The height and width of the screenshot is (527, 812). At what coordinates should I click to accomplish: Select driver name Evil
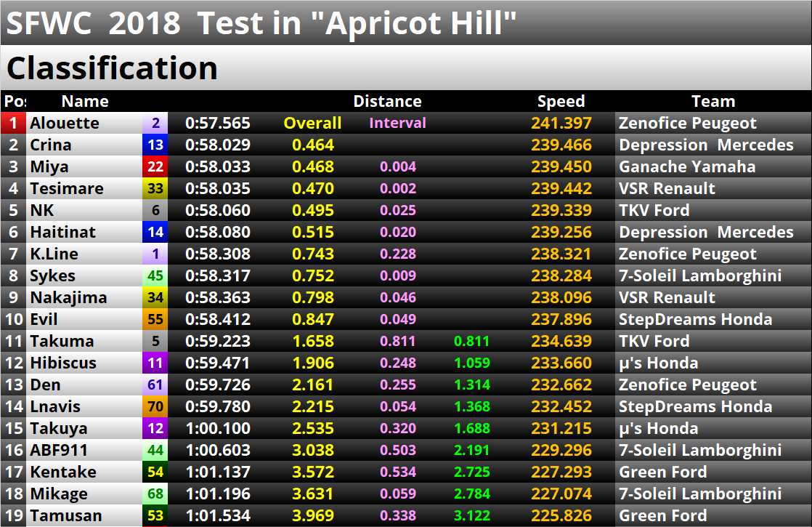click(44, 319)
